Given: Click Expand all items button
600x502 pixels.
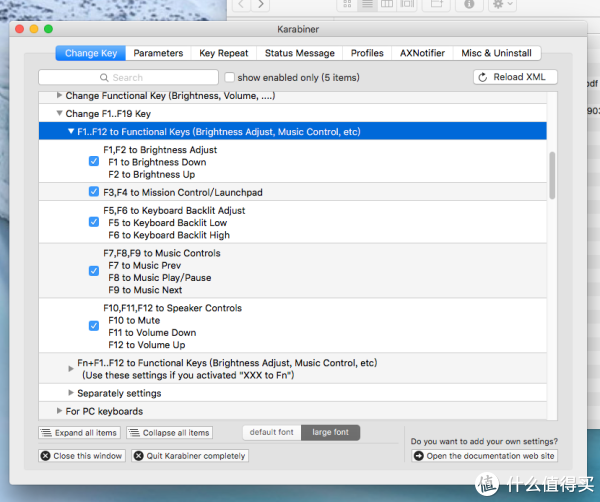Looking at the screenshot, I should 80,433.
